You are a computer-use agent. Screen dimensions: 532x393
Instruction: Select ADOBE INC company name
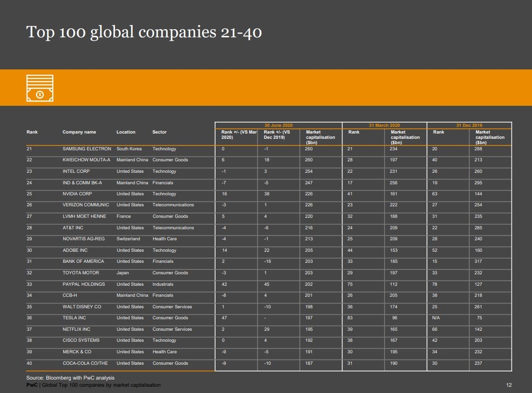click(x=75, y=250)
